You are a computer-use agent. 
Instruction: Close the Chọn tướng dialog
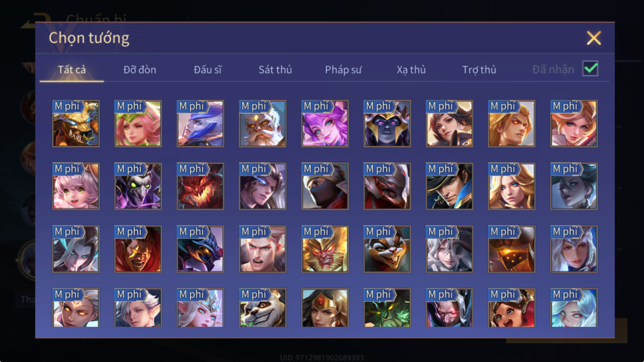(594, 38)
